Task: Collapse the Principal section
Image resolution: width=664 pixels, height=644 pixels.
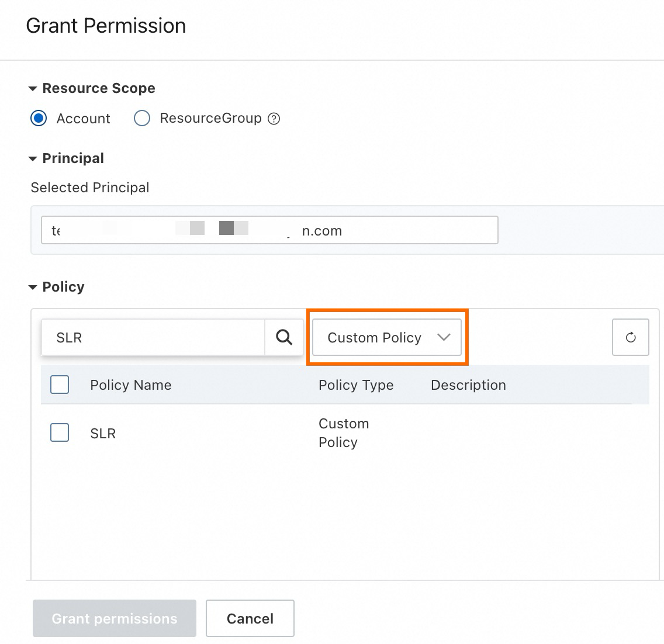Action: pos(33,159)
